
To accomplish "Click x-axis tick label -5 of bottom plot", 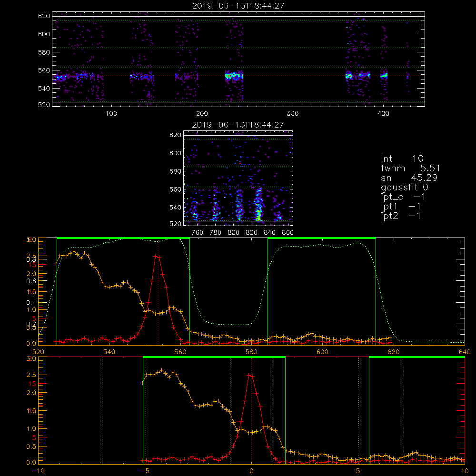I will coord(145,471).
